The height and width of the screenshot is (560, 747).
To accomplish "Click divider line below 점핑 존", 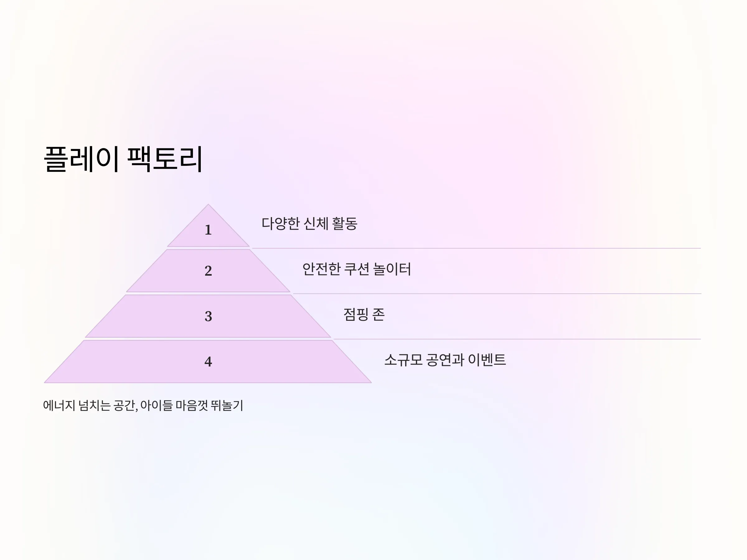I will click(x=517, y=339).
